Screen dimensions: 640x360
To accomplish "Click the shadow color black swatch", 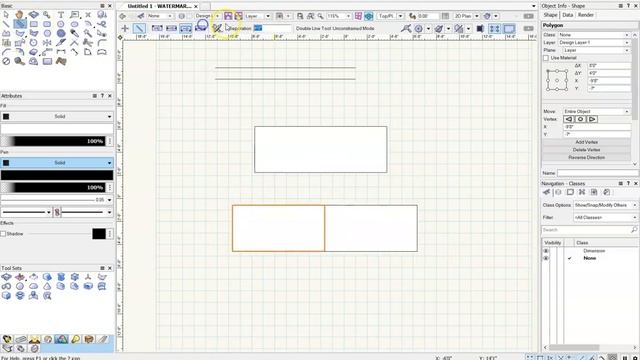I will [99, 234].
